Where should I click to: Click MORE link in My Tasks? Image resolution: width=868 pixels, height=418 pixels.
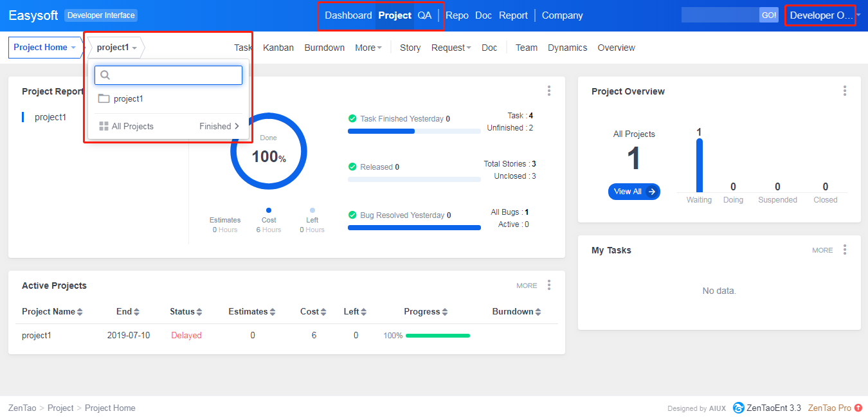822,250
